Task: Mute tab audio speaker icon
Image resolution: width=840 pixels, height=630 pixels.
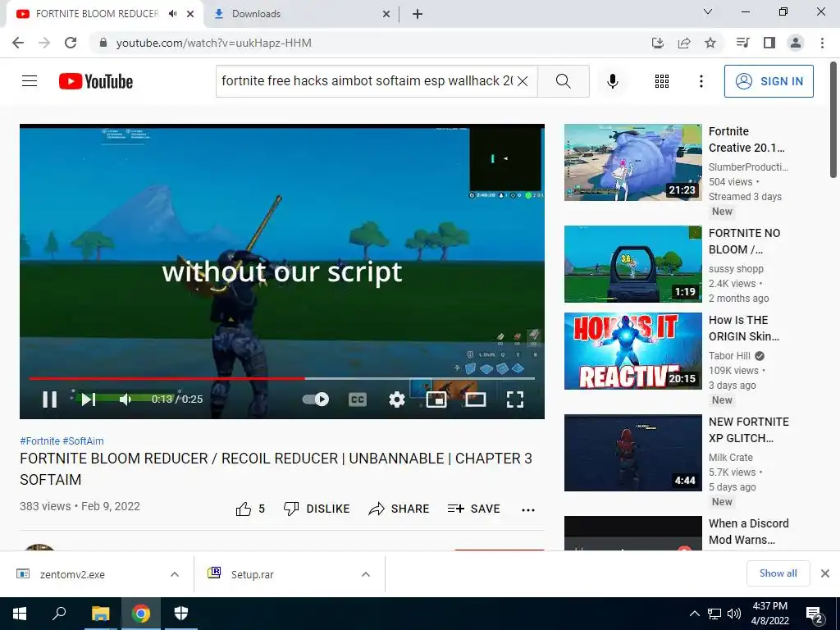Action: coord(172,14)
